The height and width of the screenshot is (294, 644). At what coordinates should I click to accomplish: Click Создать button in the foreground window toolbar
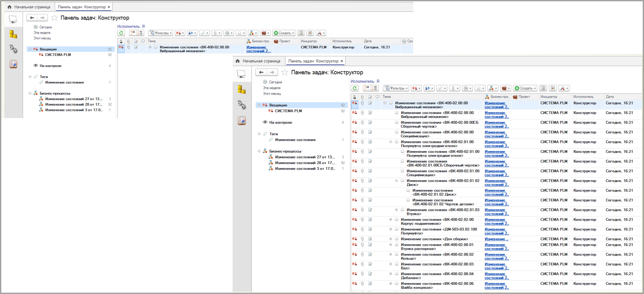click(x=525, y=88)
